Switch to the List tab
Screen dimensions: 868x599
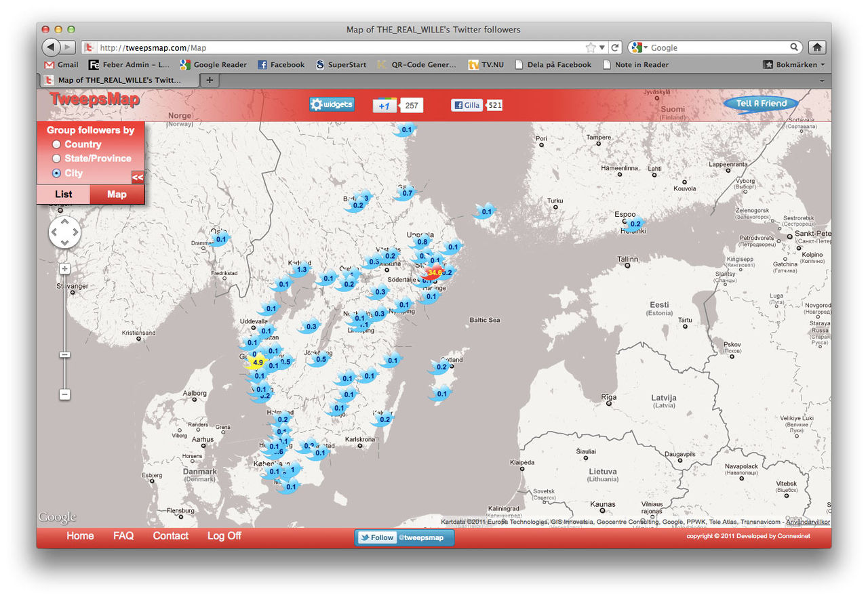coord(63,194)
